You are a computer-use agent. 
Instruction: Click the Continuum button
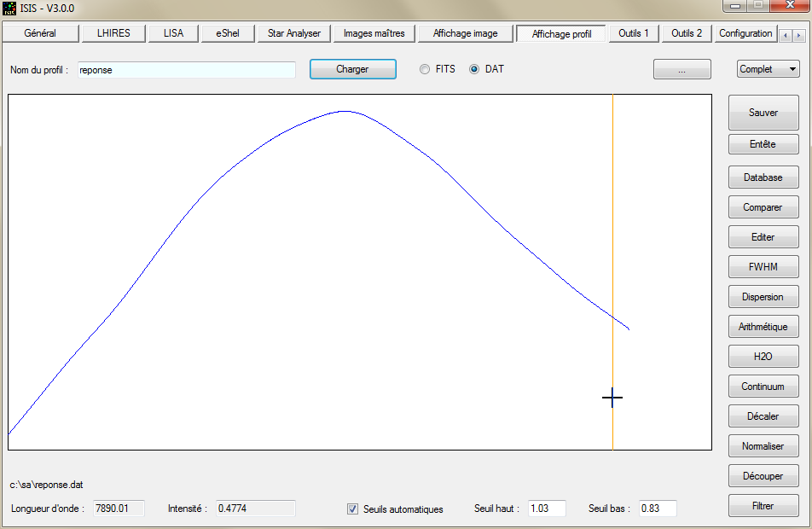tap(763, 387)
